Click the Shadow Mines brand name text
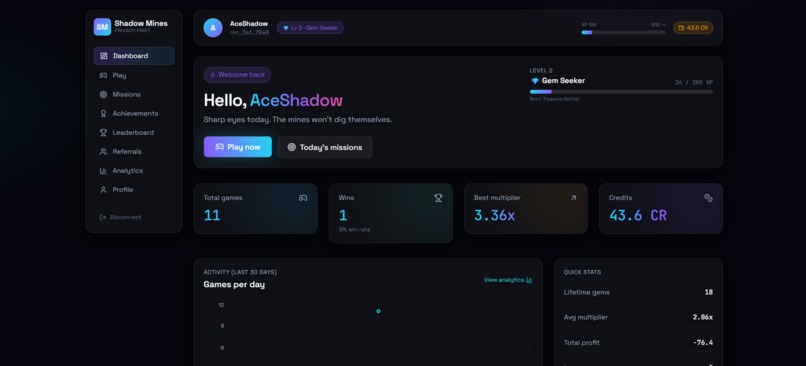 (141, 24)
